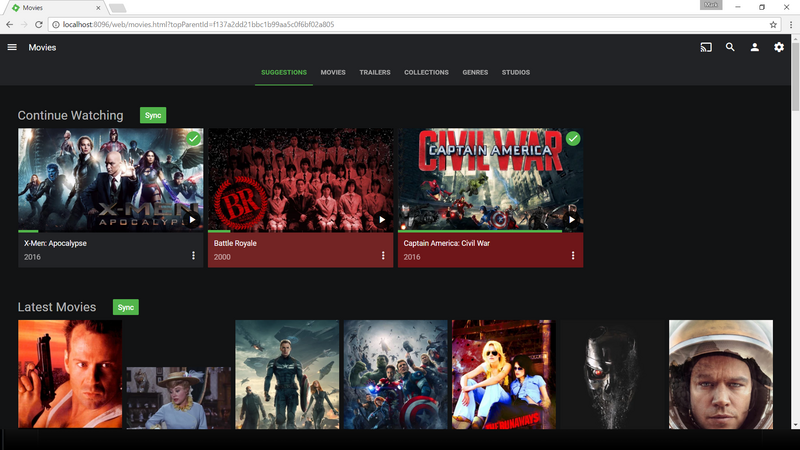
Task: Open the Captain America: Civil War backdrop image
Action: coord(490,179)
